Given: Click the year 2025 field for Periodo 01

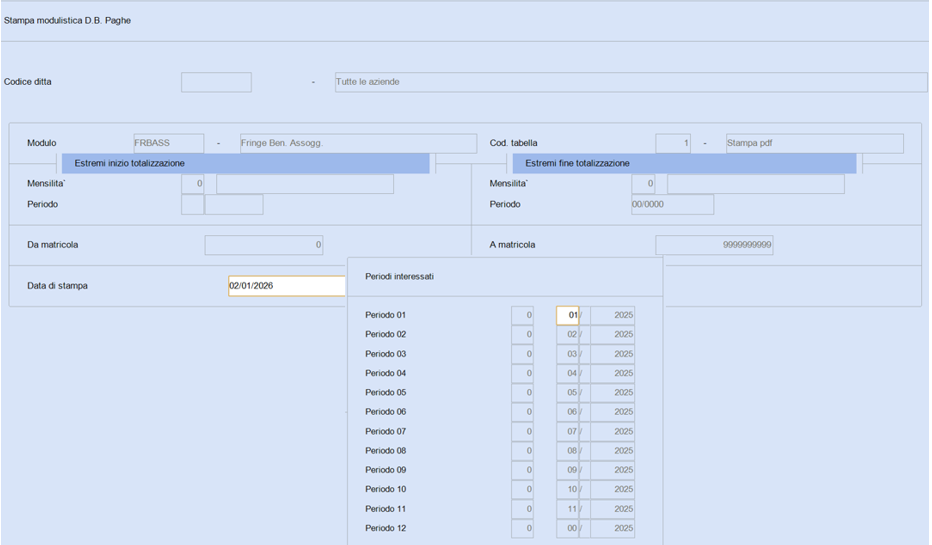Looking at the screenshot, I should [613, 315].
